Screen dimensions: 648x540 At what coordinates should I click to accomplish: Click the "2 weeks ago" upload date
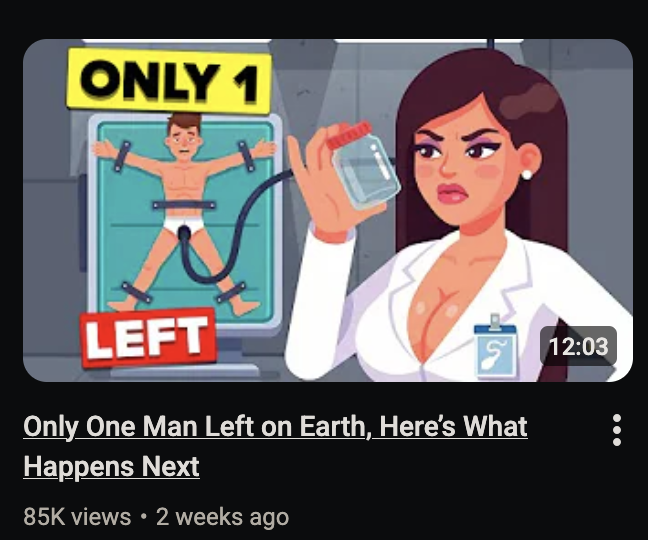coord(222,517)
